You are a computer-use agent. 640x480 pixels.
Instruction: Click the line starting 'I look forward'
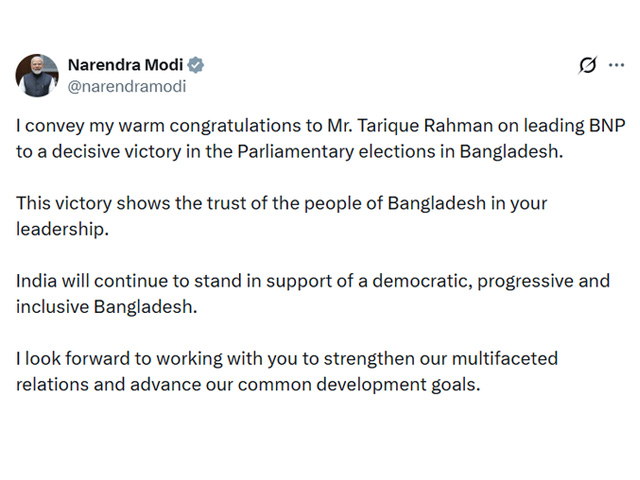tap(287, 358)
